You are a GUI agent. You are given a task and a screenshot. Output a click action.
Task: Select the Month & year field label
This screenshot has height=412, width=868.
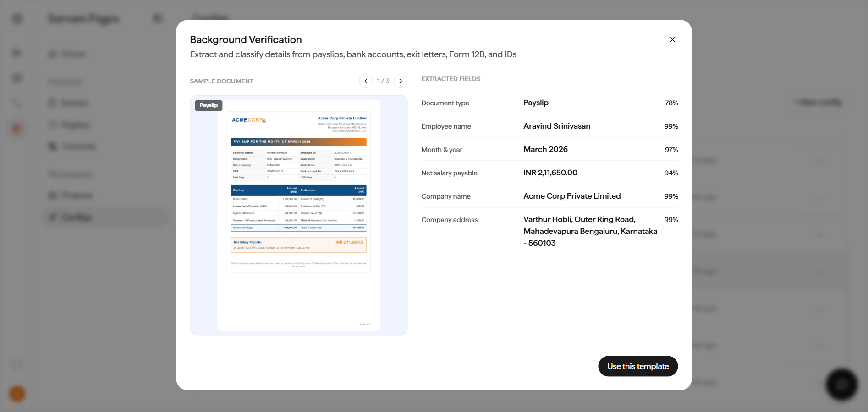[442, 150]
